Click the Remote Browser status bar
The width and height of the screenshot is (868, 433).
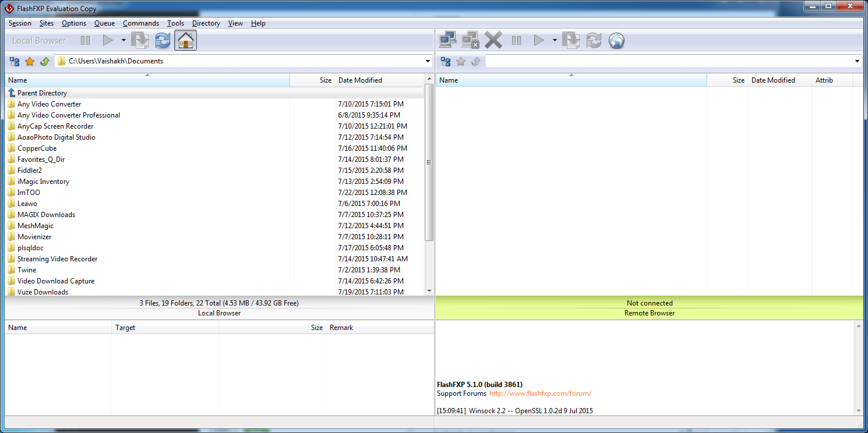(x=649, y=313)
